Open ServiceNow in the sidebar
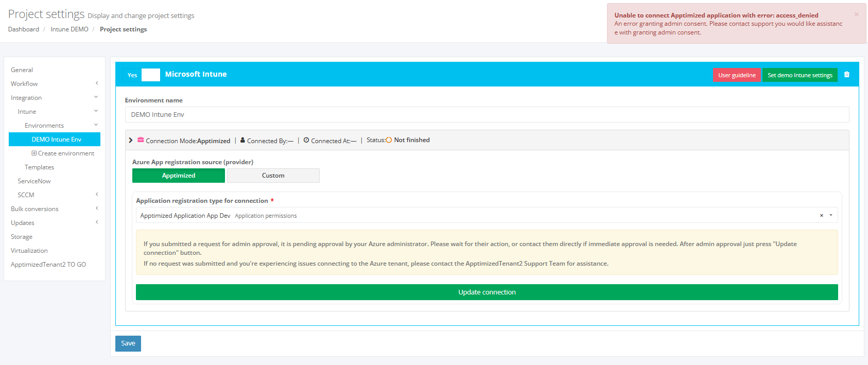868x365 pixels. coord(34,181)
